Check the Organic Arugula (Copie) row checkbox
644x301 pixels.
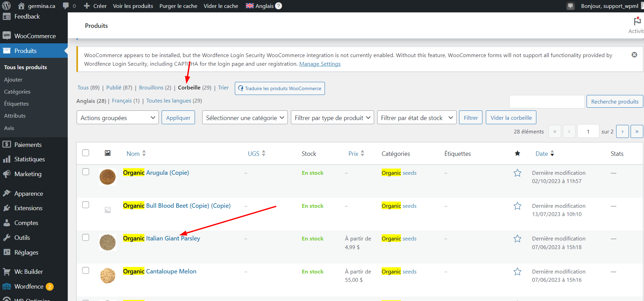tap(86, 172)
